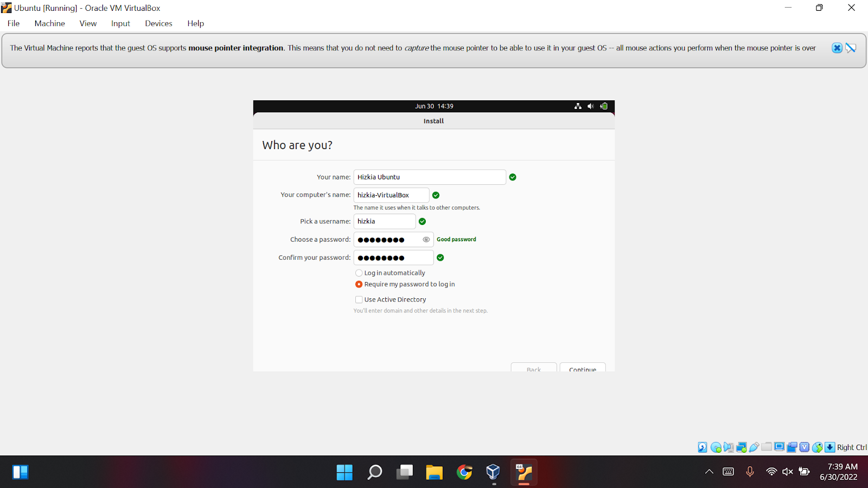The image size is (868, 488).
Task: Open the File menu
Action: [14, 23]
